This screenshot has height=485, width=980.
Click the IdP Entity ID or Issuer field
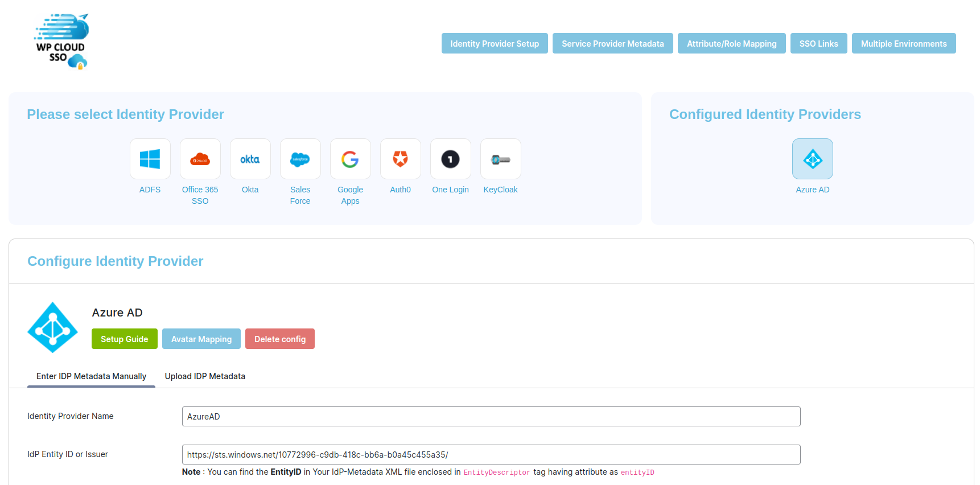(491, 454)
